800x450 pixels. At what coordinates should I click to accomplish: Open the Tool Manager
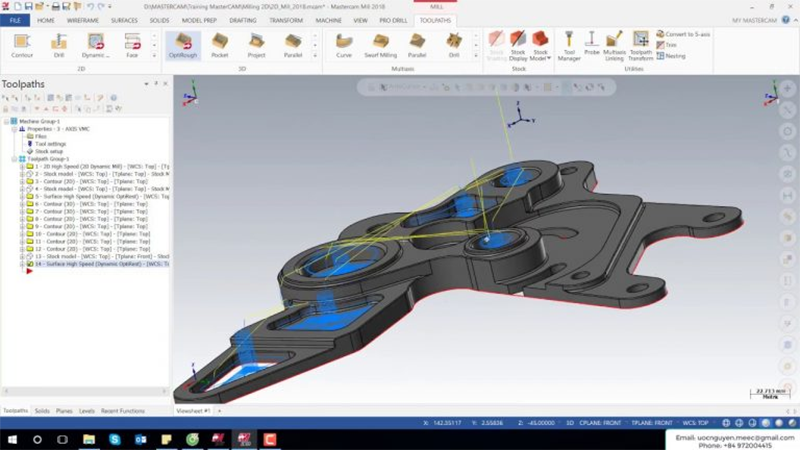coord(570,45)
